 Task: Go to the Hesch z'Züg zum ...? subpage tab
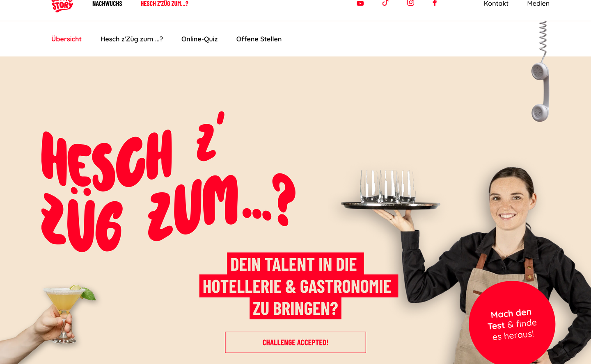pyautogui.click(x=131, y=39)
